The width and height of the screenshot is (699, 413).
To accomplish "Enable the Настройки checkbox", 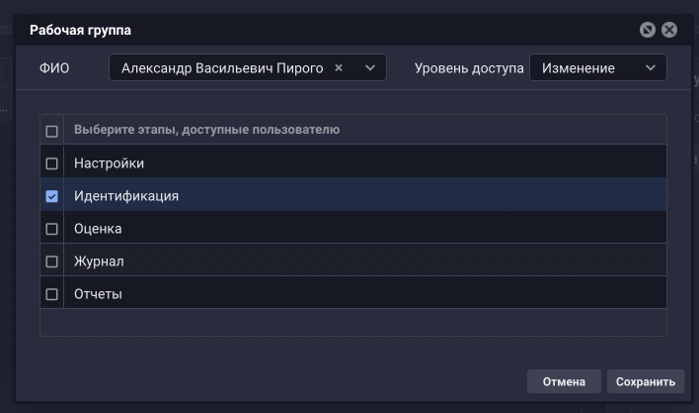I will click(x=52, y=163).
